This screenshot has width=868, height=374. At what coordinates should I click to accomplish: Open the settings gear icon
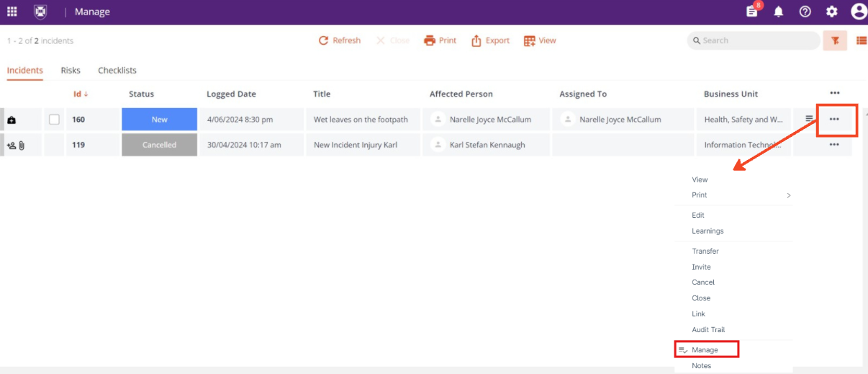(832, 12)
